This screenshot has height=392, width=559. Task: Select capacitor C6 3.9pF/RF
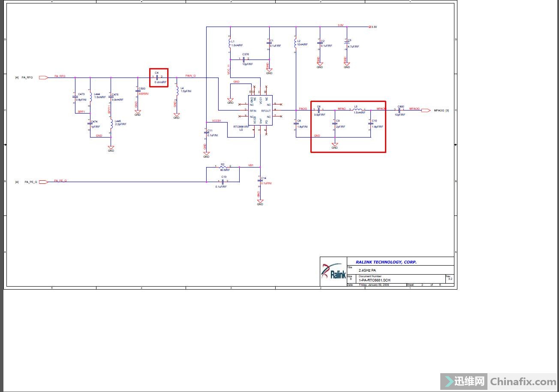pyautogui.click(x=319, y=110)
